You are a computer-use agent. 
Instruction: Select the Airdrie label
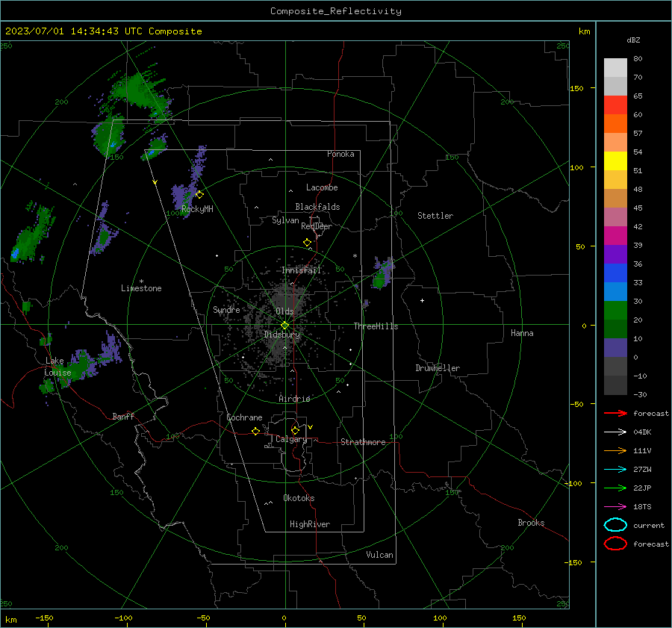click(294, 399)
